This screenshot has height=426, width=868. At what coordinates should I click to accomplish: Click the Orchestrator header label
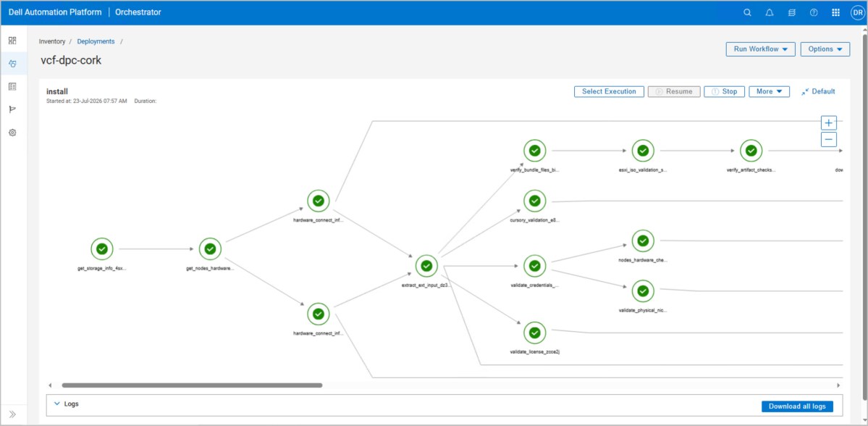pos(138,12)
